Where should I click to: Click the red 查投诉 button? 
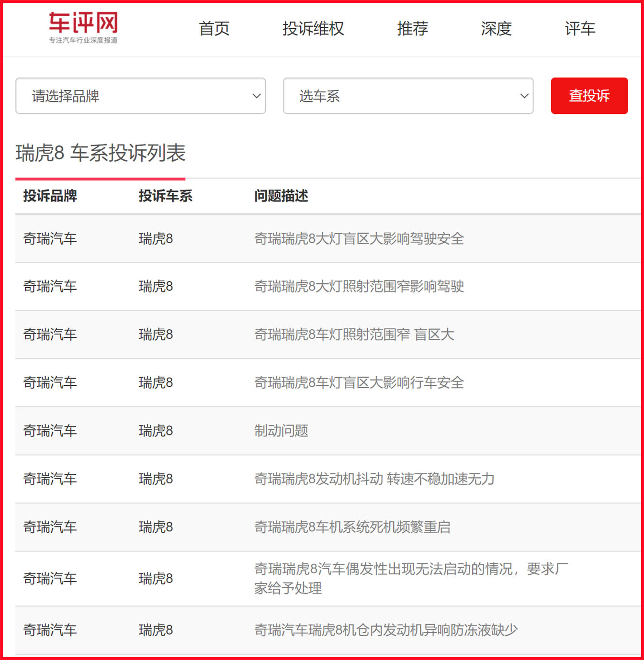pyautogui.click(x=589, y=96)
